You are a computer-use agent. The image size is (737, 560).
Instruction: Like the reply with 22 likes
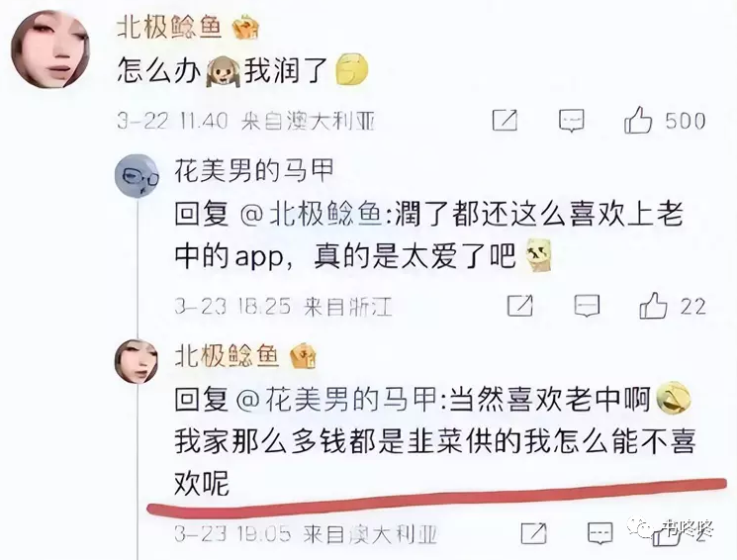[653, 305]
